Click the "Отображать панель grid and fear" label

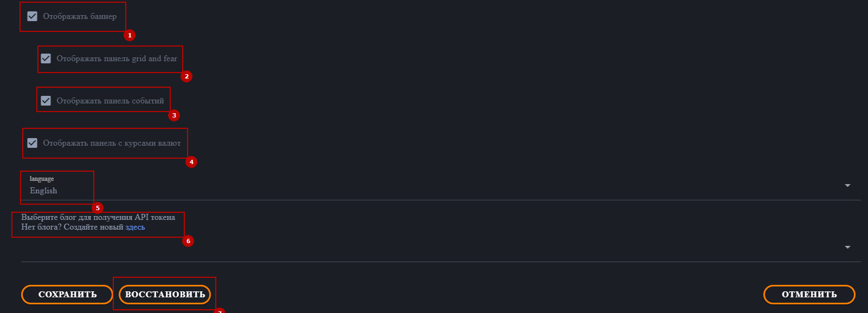point(117,58)
